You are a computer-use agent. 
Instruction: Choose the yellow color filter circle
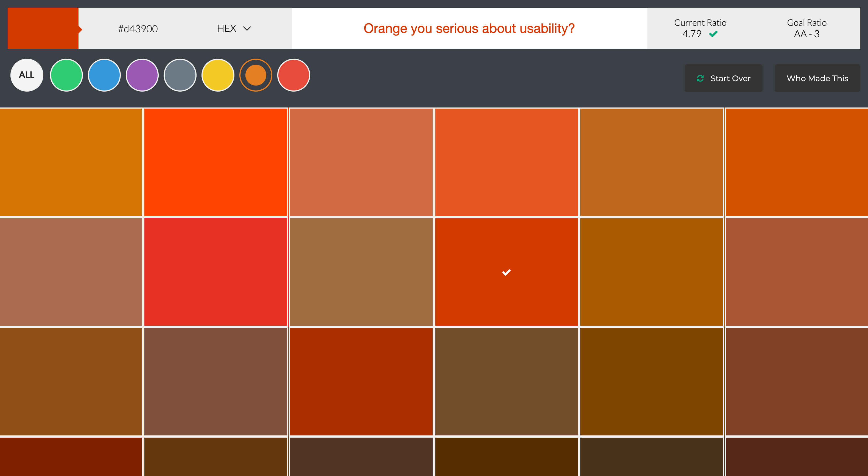coord(218,75)
